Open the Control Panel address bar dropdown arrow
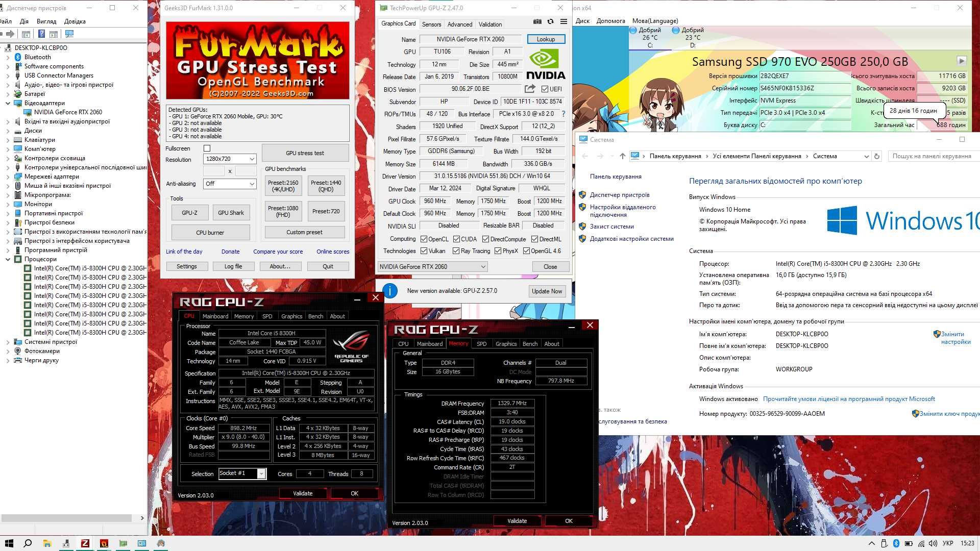This screenshot has height=551, width=980. (866, 156)
